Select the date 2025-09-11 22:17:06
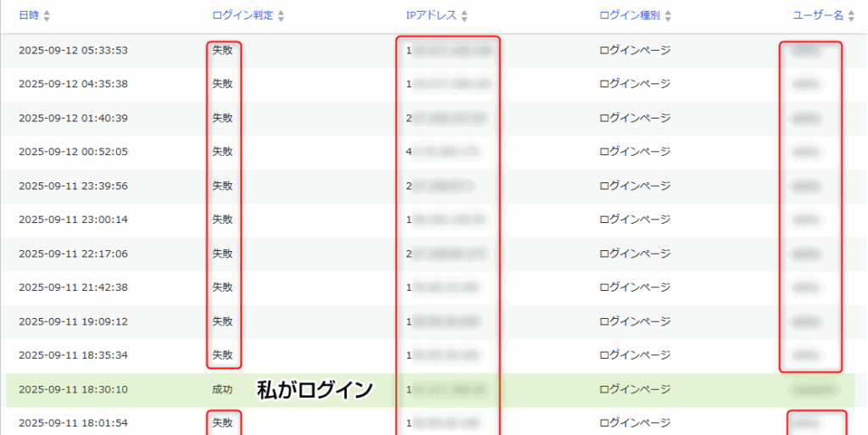Viewport: 868px width, 435px height. click(x=73, y=254)
